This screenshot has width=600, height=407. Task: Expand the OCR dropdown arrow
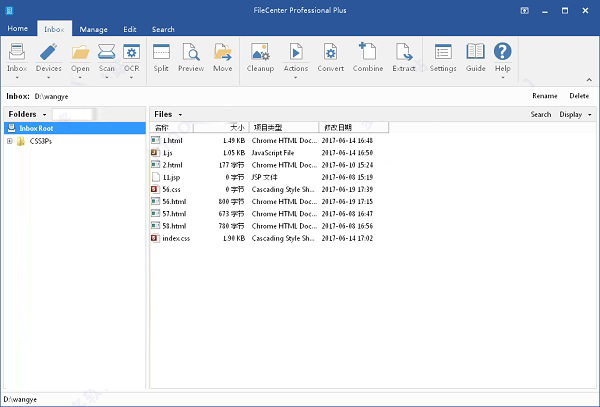[x=131, y=78]
